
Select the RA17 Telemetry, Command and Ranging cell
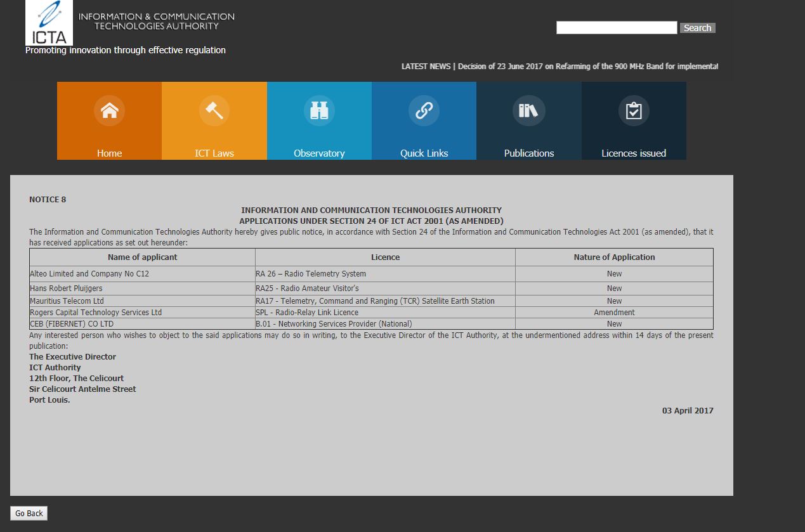[385, 301]
